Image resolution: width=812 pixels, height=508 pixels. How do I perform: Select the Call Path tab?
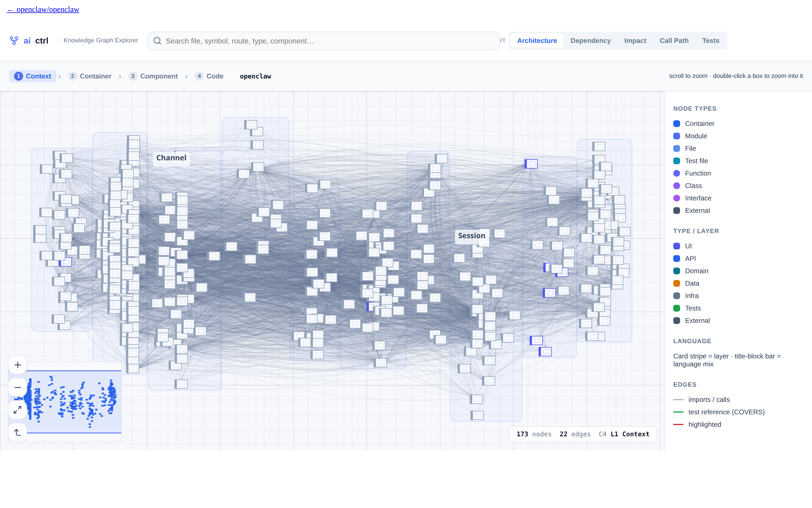(674, 41)
